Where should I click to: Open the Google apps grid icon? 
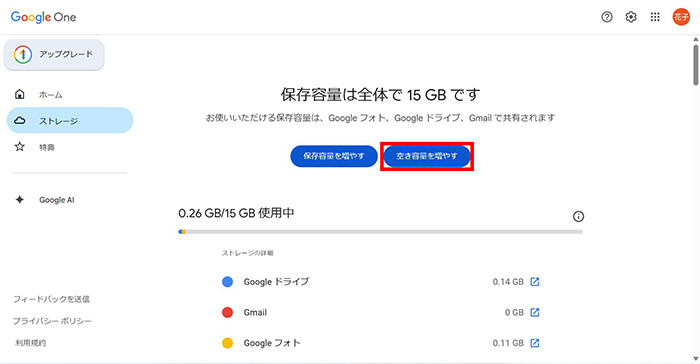pyautogui.click(x=655, y=17)
